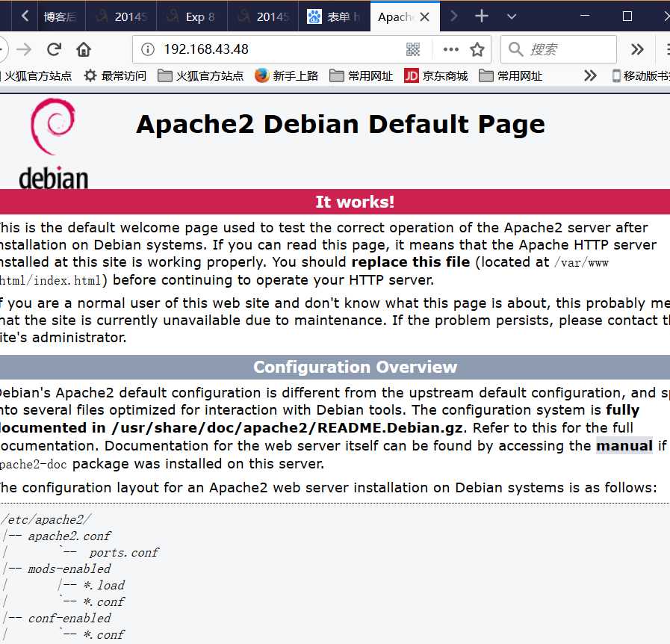The width and height of the screenshot is (670, 644).
Task: Bookmark this page with the star
Action: (x=477, y=49)
